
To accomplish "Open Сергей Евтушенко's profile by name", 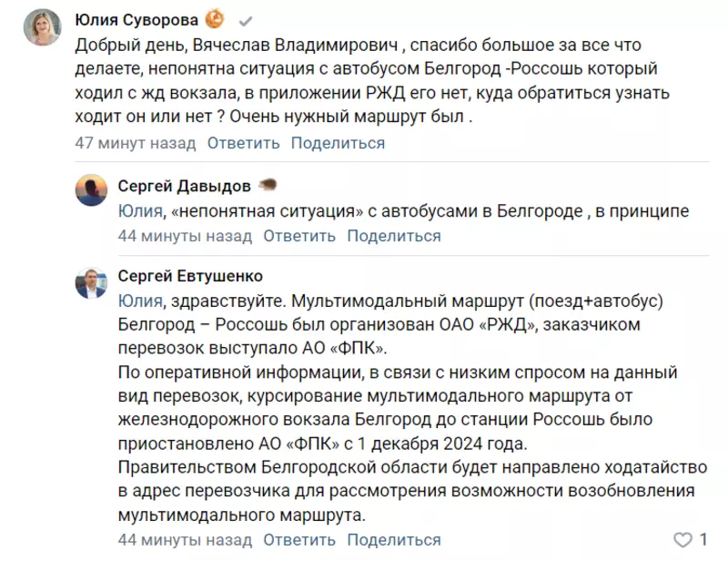I will click(x=190, y=276).
